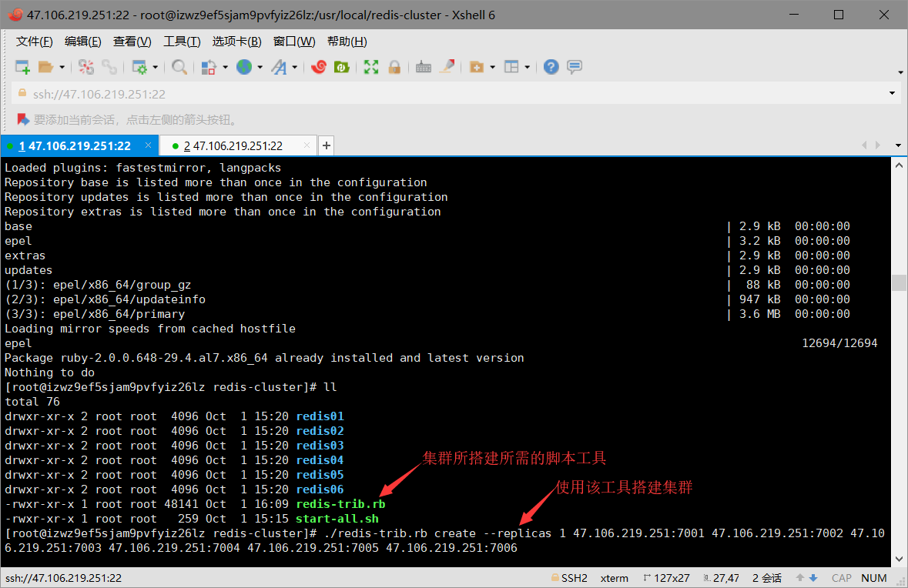Click the toolbar overflow arrow at right
The width and height of the screenshot is (908, 588).
pos(900,72)
